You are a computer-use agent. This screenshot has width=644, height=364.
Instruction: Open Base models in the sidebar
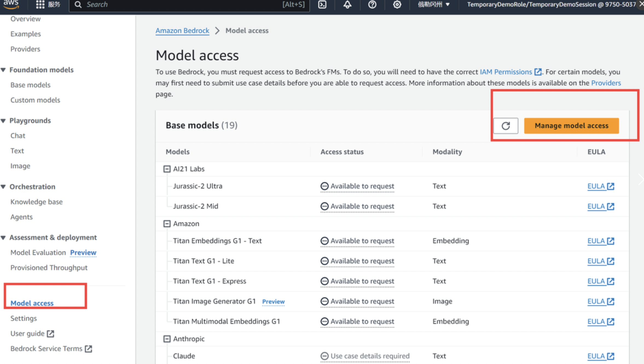pyautogui.click(x=30, y=85)
